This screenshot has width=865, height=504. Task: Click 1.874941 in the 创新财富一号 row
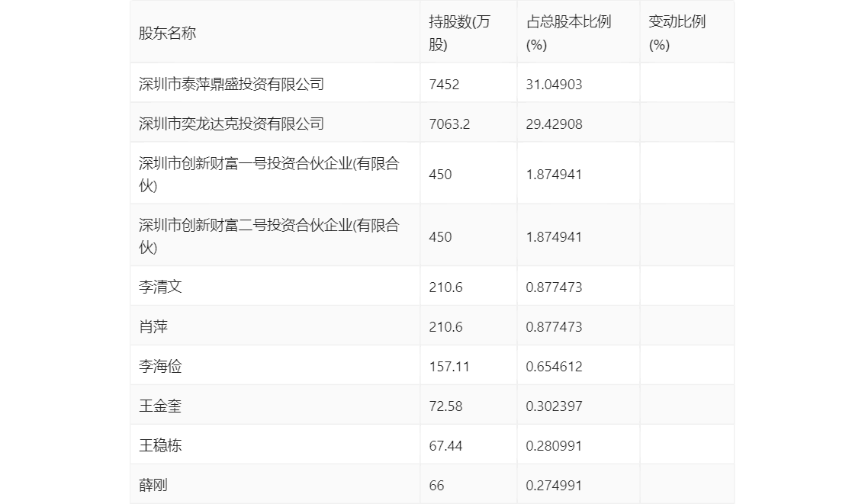(x=554, y=175)
